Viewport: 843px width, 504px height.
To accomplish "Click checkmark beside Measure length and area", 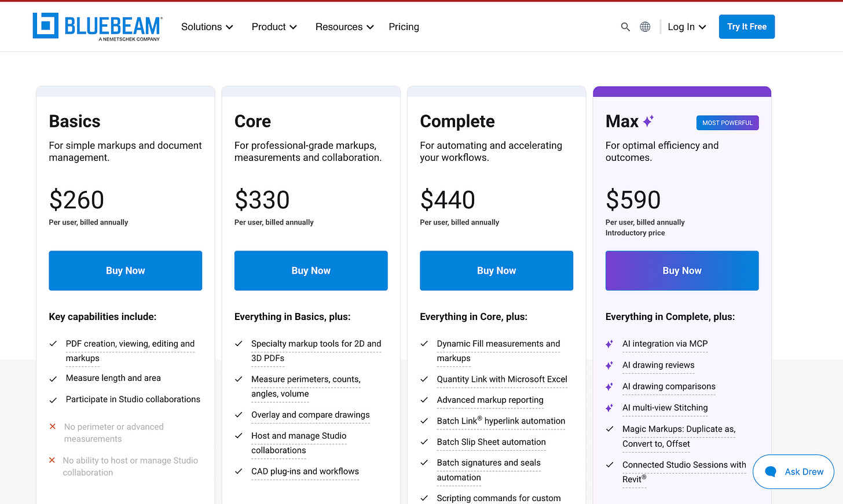I will (53, 379).
